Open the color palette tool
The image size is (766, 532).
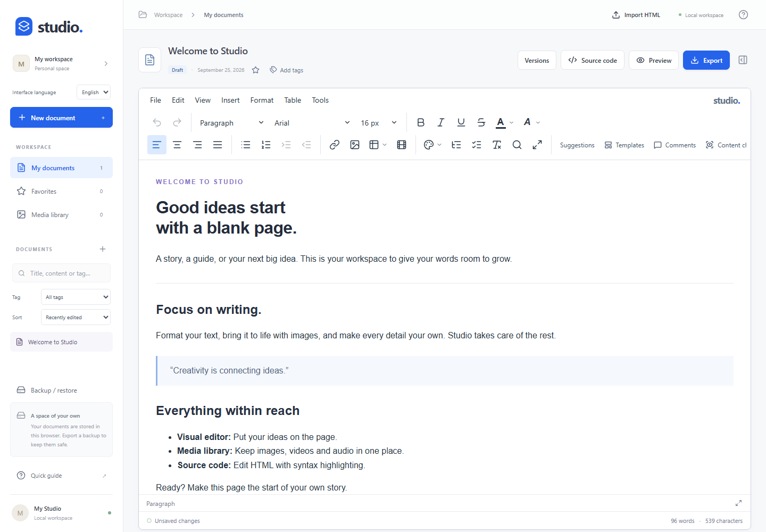pos(429,145)
